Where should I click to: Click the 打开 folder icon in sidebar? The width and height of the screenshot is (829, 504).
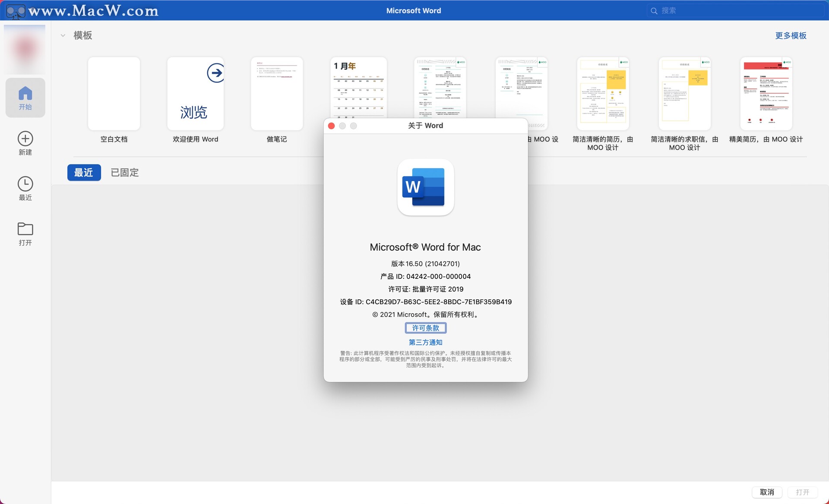click(x=25, y=229)
